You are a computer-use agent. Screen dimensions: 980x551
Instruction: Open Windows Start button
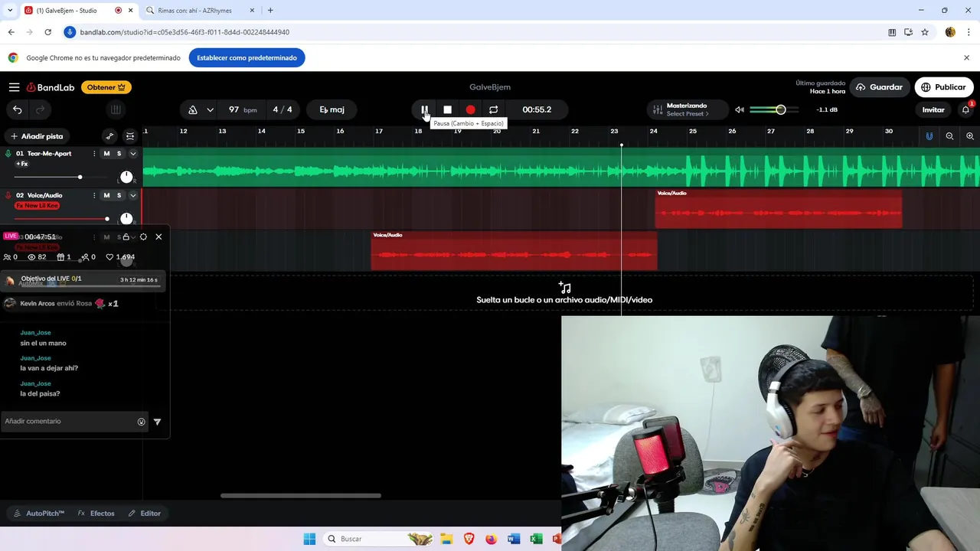point(309,539)
